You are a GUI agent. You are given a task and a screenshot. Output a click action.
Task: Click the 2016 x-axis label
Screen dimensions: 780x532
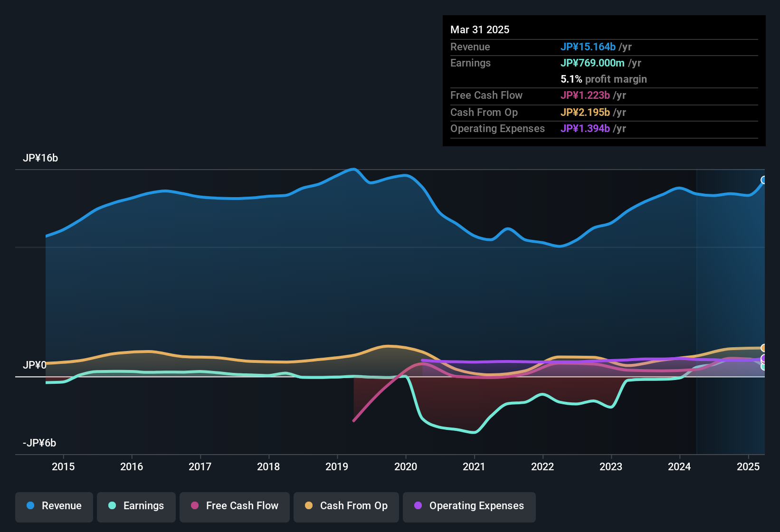(132, 466)
